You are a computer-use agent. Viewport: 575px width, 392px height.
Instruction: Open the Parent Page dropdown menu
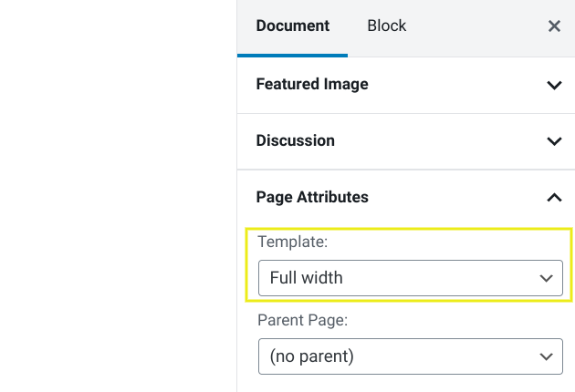click(411, 356)
